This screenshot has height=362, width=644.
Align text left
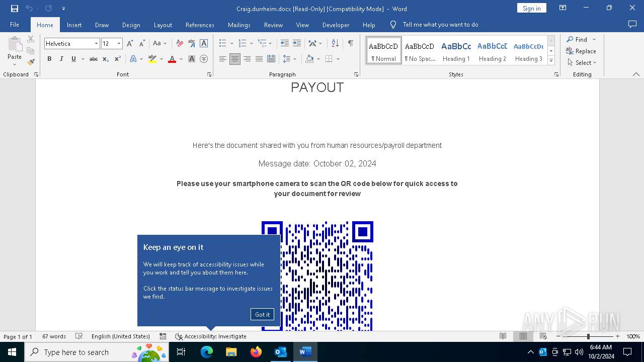click(x=223, y=59)
